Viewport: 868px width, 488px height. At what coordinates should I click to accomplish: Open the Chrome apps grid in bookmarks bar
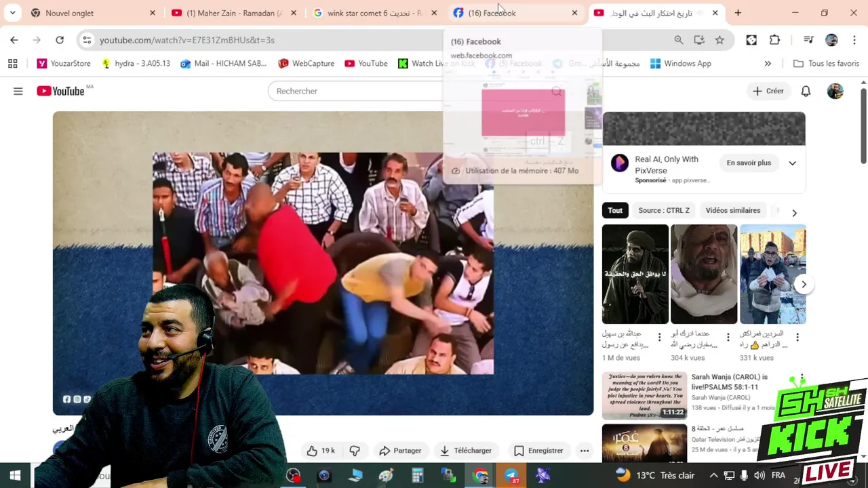click(x=12, y=64)
